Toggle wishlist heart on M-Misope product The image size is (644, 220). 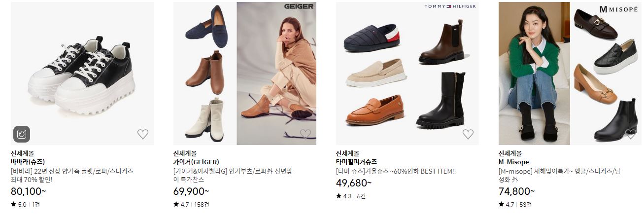[x=631, y=134]
